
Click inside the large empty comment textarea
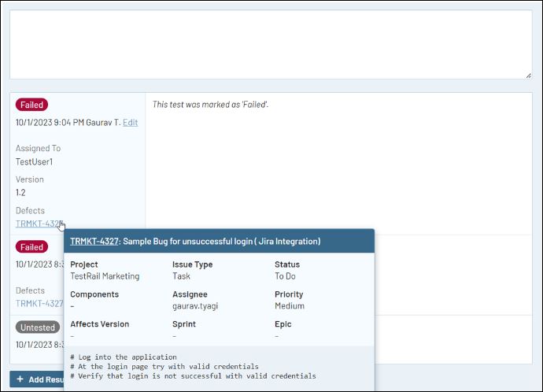[x=271, y=44]
